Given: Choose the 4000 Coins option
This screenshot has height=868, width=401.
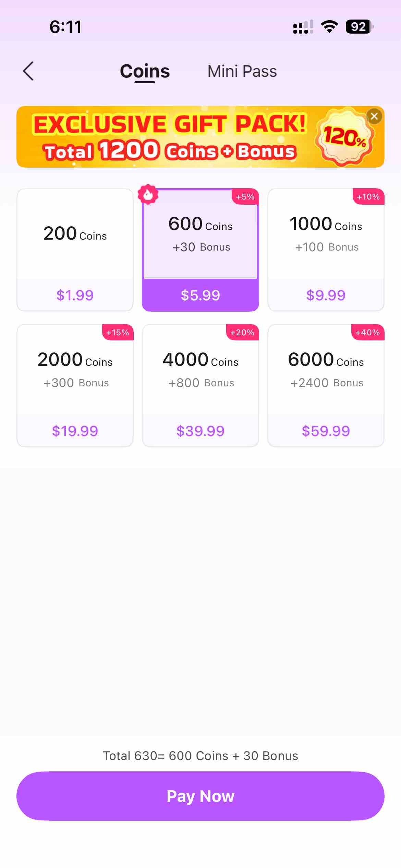Looking at the screenshot, I should point(200,385).
